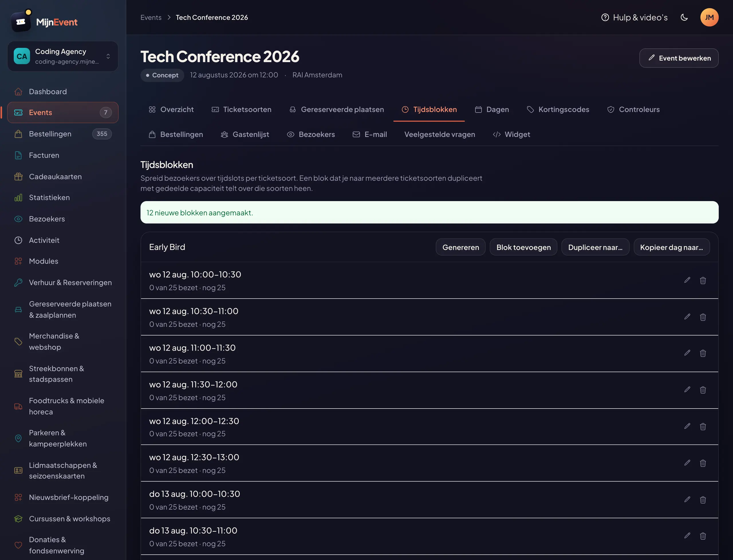Click the Genereren button
733x560 pixels.
pos(460,247)
